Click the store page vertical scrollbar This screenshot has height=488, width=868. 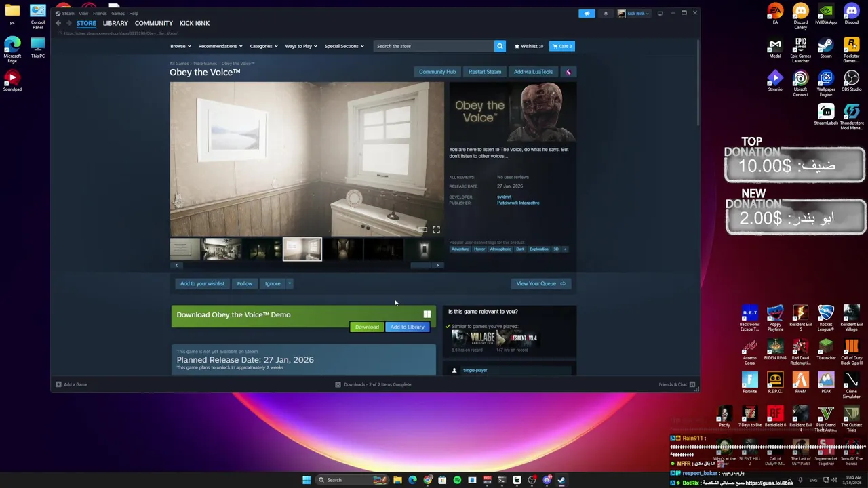click(698, 82)
